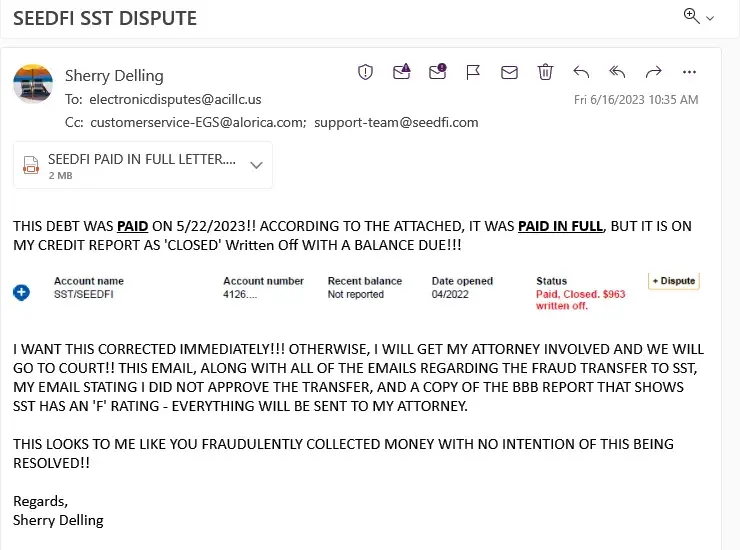
Task: Click the envelope with alert badge icon
Action: (437, 72)
